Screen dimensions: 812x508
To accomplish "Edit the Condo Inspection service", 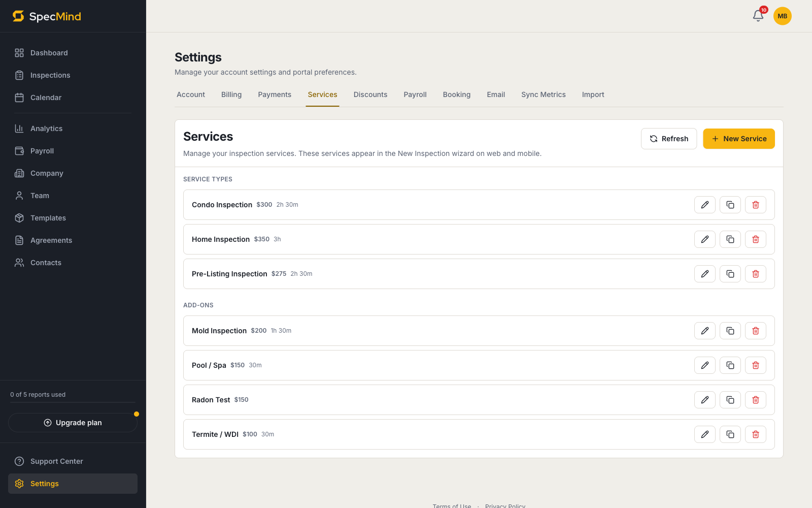I will point(705,205).
